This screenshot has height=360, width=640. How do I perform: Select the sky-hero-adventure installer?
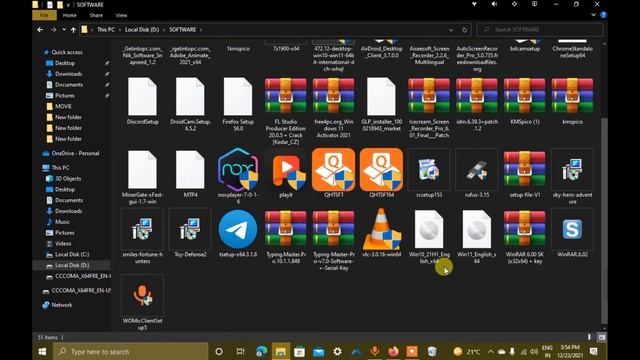tap(572, 169)
